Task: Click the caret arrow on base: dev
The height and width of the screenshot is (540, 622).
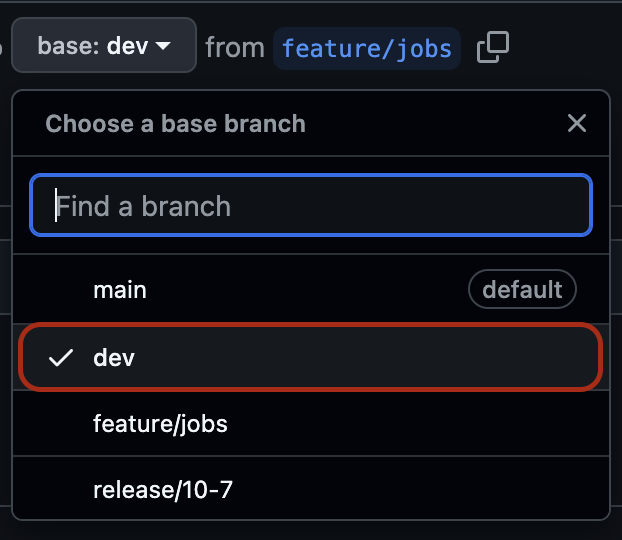Action: coord(163,46)
